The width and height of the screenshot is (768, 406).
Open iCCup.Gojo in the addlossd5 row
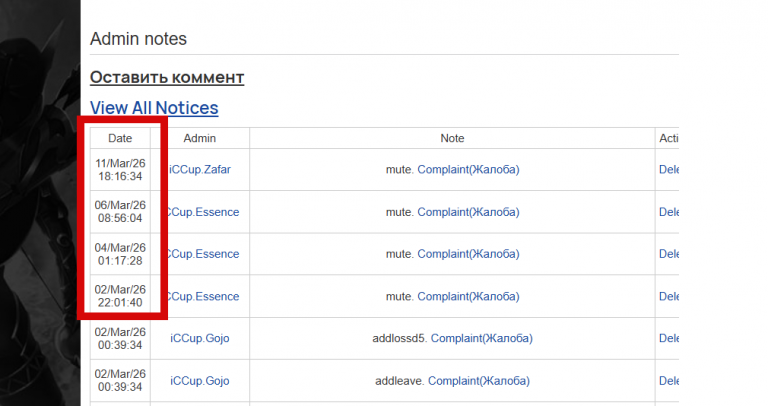[x=200, y=338]
